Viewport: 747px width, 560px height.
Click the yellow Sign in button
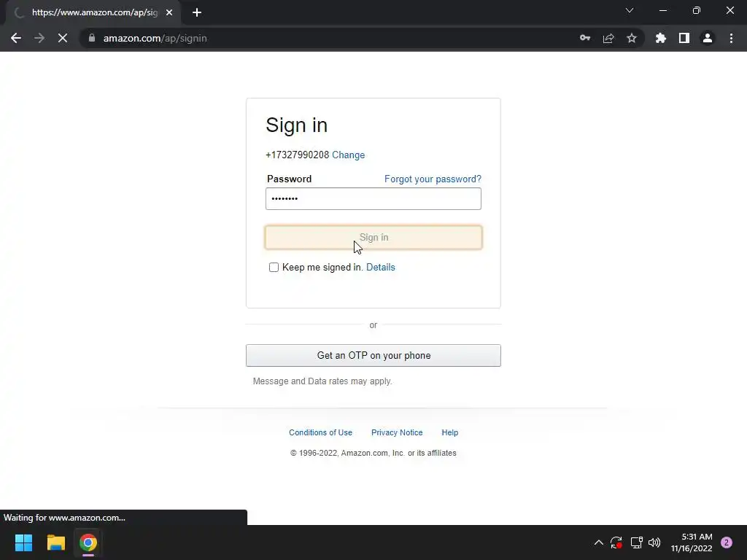[373, 237]
